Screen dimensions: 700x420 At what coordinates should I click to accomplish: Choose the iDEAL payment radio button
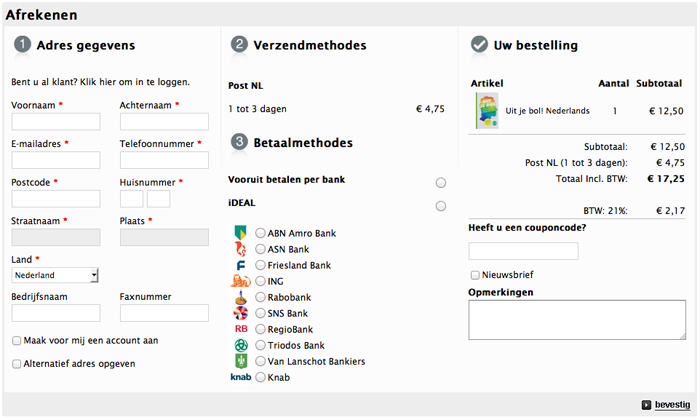[x=441, y=206]
